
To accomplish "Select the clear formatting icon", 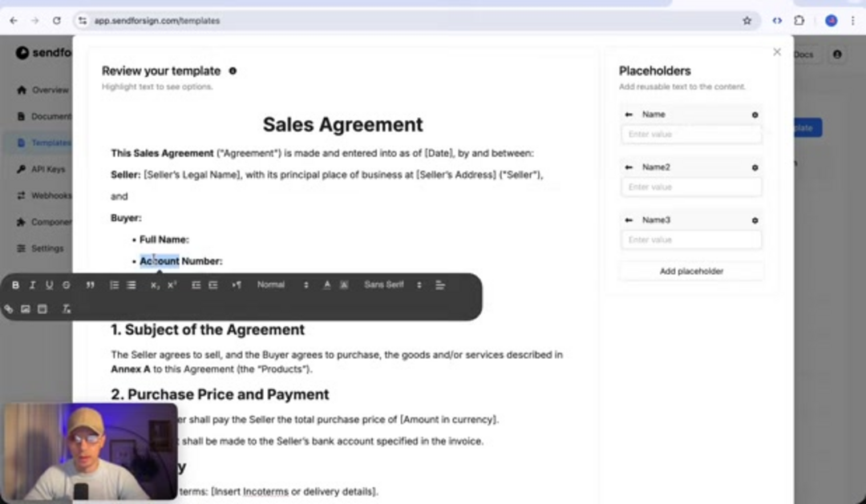I will click(67, 308).
